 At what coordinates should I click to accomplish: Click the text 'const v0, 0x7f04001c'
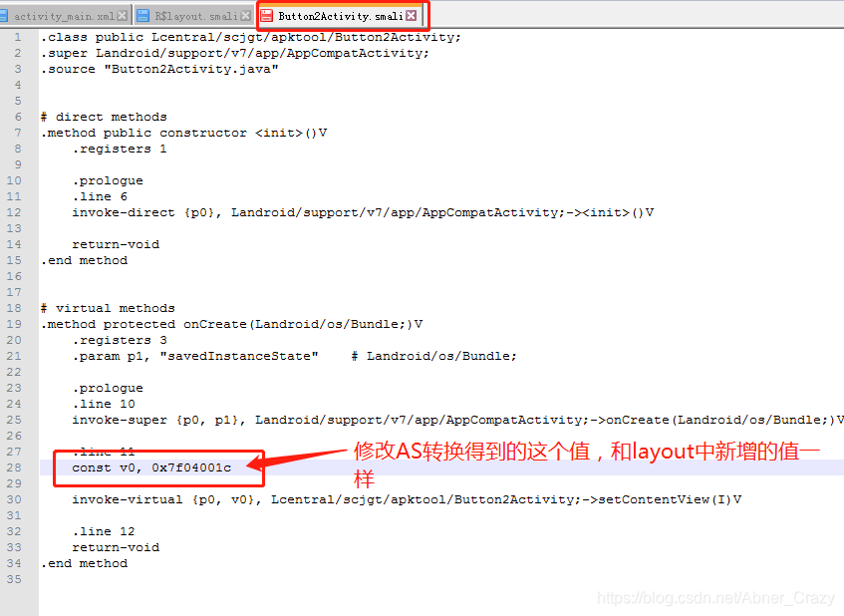pos(151,467)
